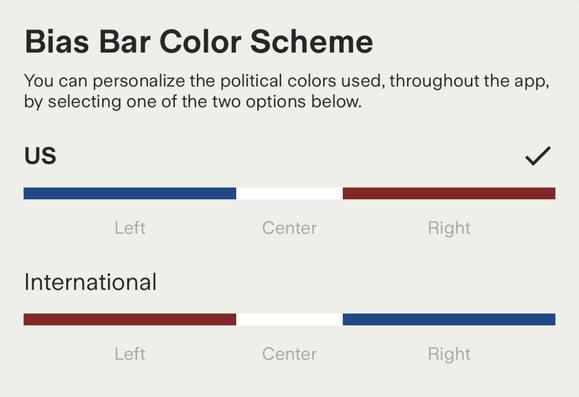Screen dimensions: 579x397
Task: Select the US color scheme option
Action: click(290, 190)
